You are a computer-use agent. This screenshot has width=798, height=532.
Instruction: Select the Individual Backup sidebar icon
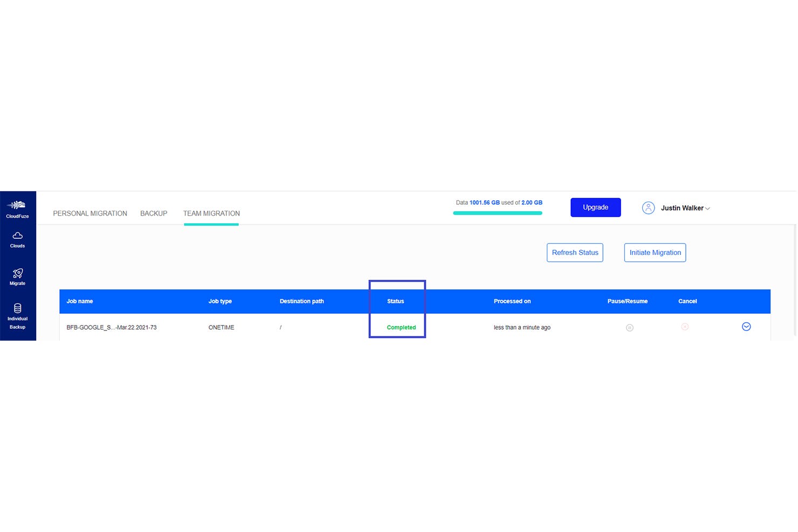point(17,313)
